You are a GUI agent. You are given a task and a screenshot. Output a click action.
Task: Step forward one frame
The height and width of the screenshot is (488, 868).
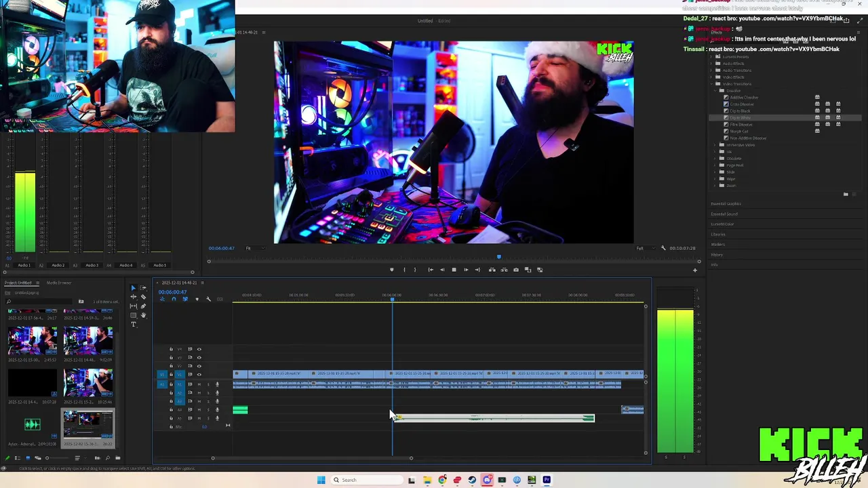466,270
